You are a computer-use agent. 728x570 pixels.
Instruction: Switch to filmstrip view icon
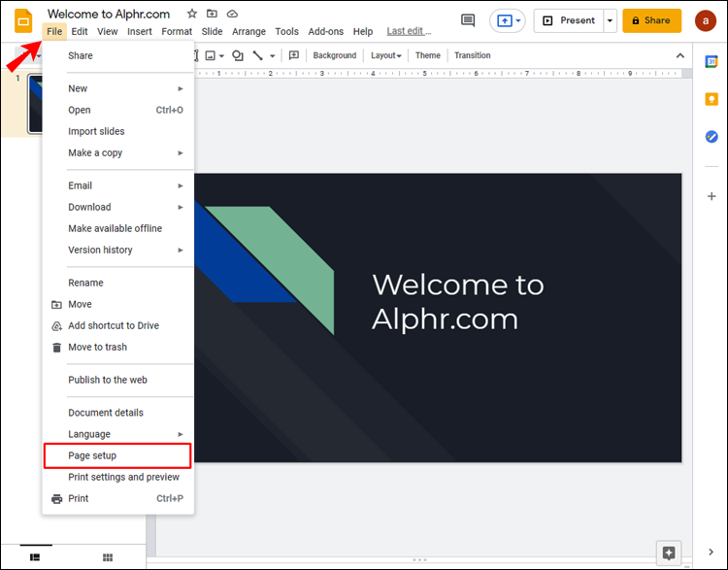(x=35, y=557)
